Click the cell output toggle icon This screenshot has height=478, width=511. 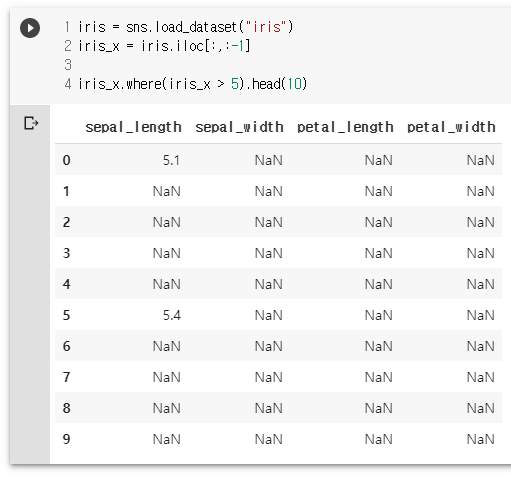pos(31,123)
